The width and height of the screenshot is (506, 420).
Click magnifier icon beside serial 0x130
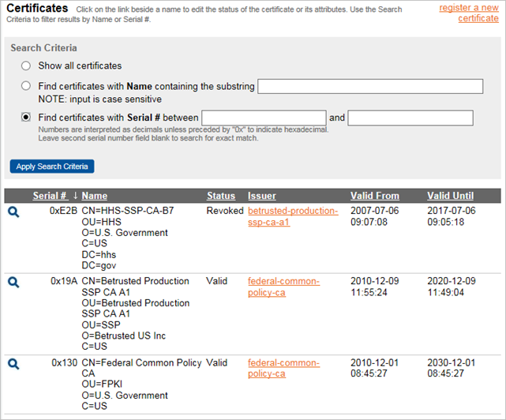point(13,364)
